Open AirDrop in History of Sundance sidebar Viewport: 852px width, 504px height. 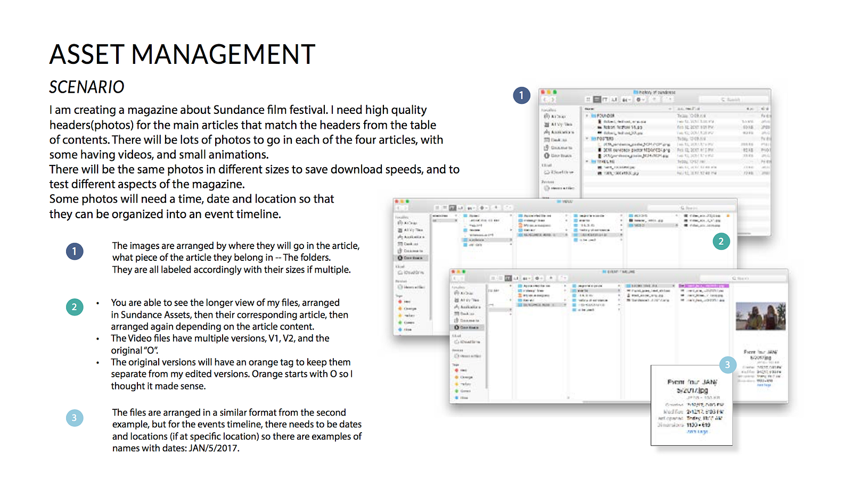tap(555, 116)
